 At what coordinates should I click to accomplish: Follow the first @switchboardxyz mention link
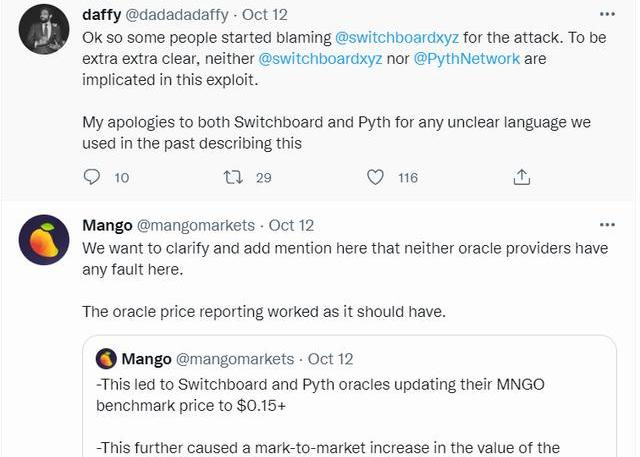[x=397, y=38]
